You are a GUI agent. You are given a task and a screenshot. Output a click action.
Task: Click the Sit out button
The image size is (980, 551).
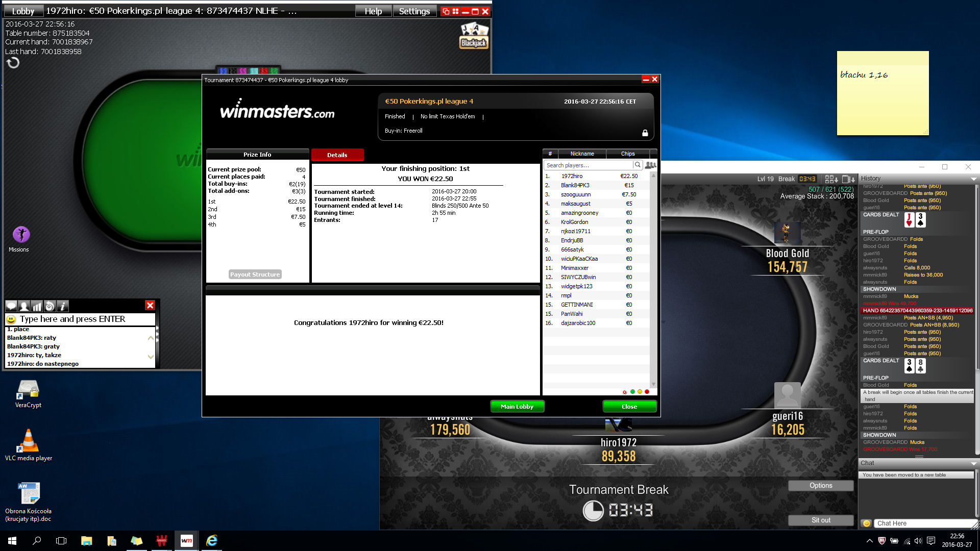821,520
